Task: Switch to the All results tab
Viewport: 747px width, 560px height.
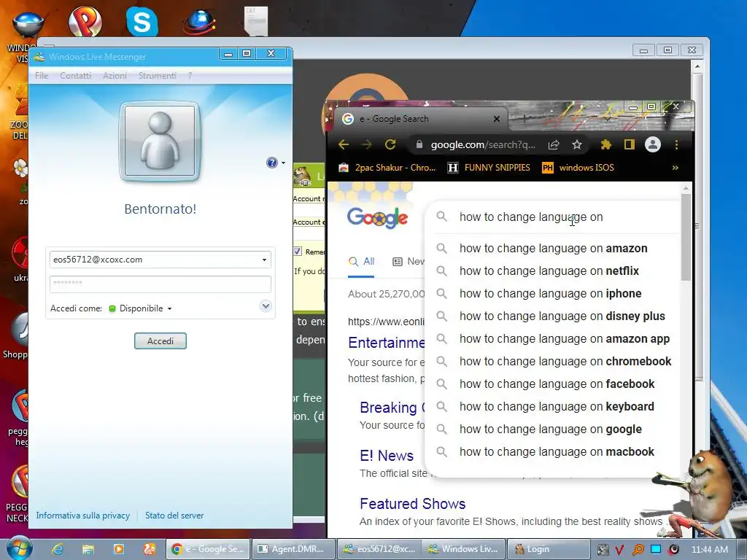Action: (361, 262)
